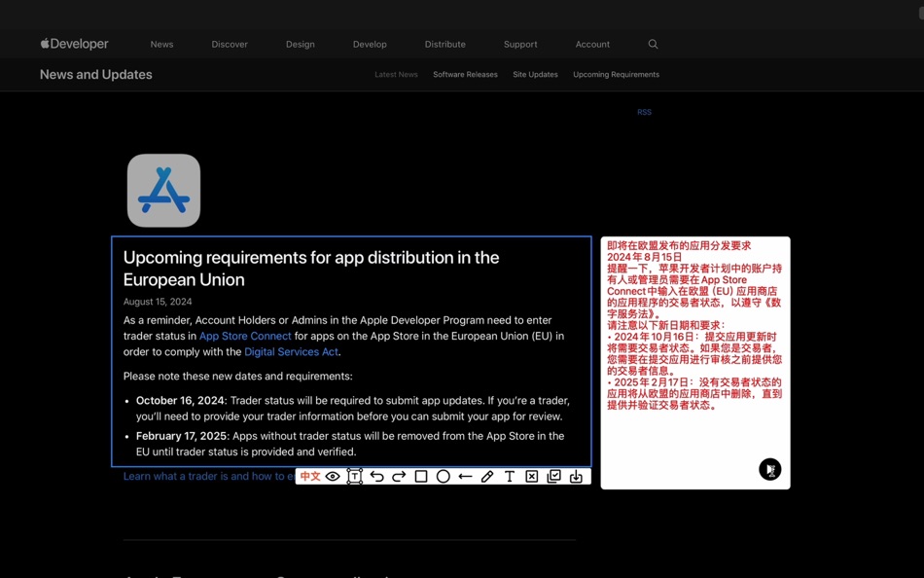Toggle the eye visibility icon in toolbar

tap(333, 477)
